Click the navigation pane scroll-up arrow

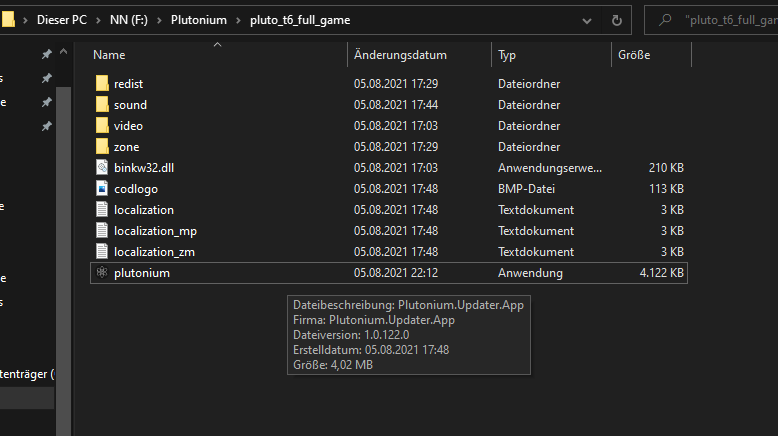pyautogui.click(x=64, y=52)
